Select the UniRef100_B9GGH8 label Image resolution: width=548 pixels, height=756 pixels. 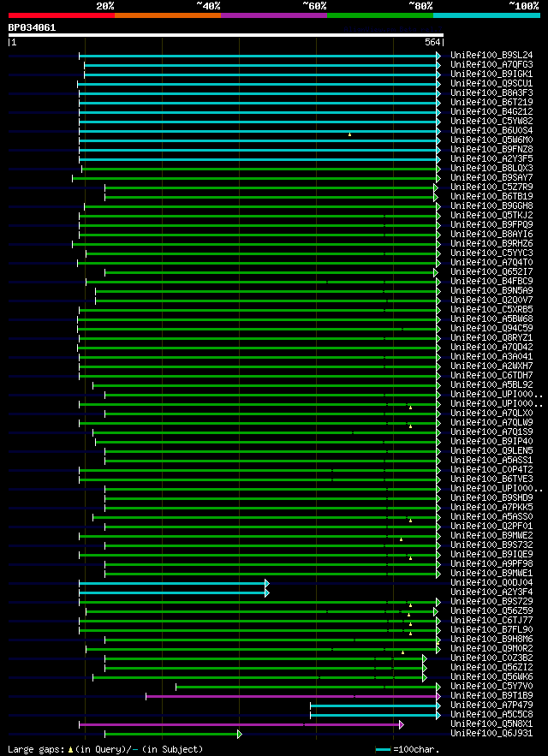(x=491, y=205)
